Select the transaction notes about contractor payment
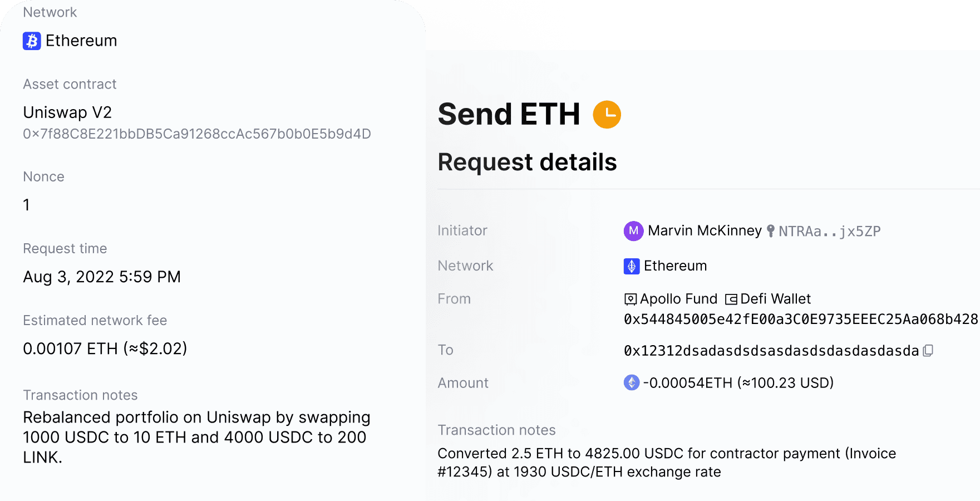Image resolution: width=980 pixels, height=501 pixels. (x=667, y=462)
